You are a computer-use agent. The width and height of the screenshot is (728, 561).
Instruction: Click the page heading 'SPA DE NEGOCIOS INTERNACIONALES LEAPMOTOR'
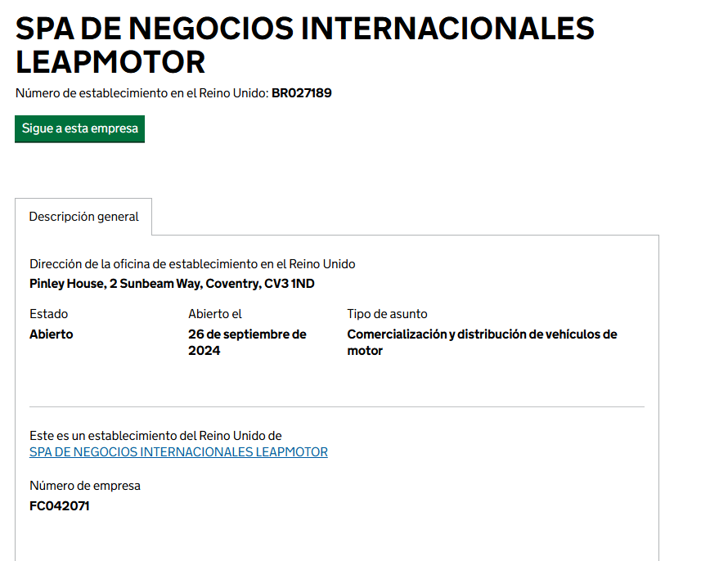[304, 45]
